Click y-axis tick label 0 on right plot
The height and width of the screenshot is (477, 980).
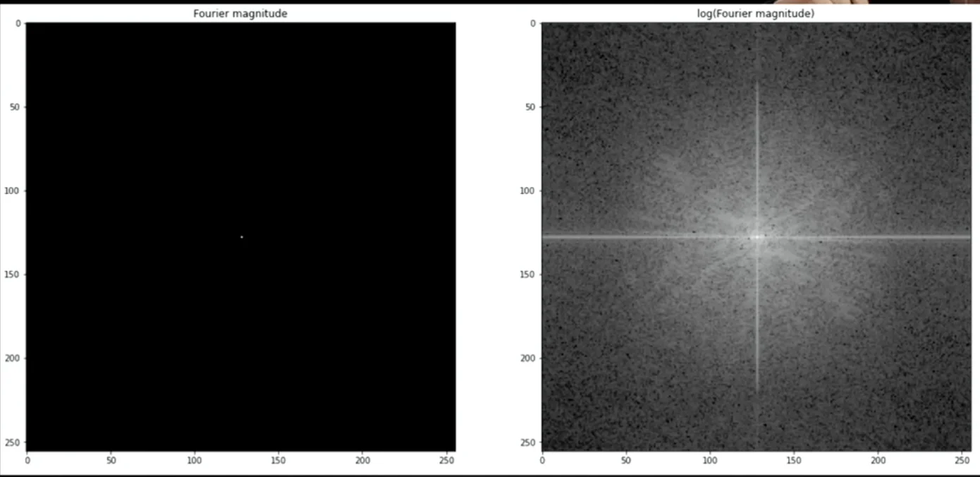click(531, 23)
